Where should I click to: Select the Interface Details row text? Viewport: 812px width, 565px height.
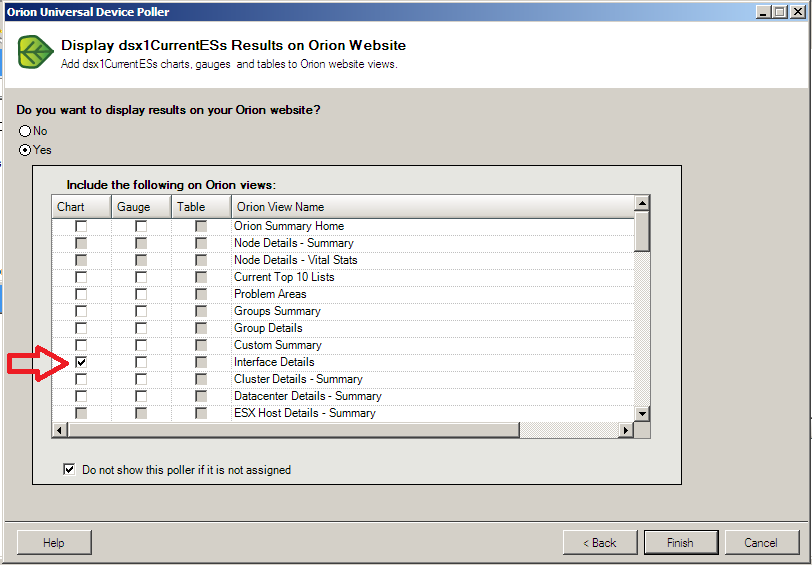tap(274, 362)
